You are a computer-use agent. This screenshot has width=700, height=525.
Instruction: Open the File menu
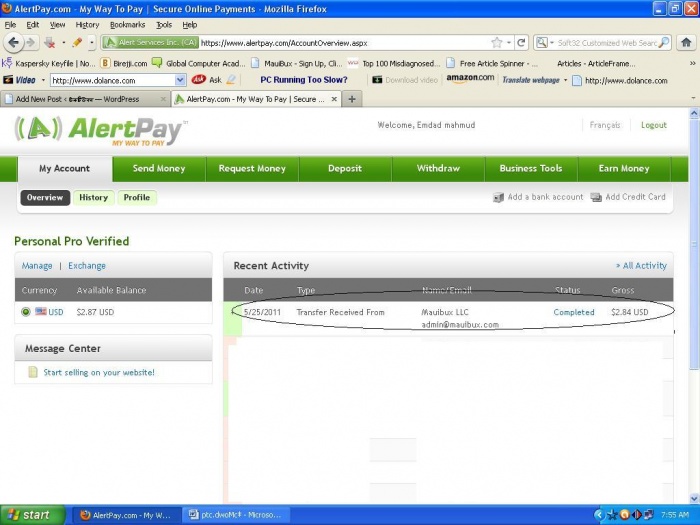pyautogui.click(x=10, y=25)
